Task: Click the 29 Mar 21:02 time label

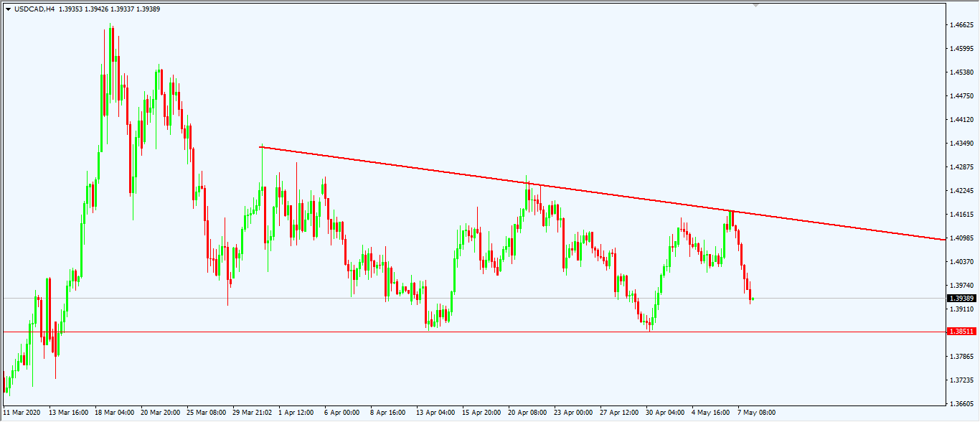Action: coord(252,413)
